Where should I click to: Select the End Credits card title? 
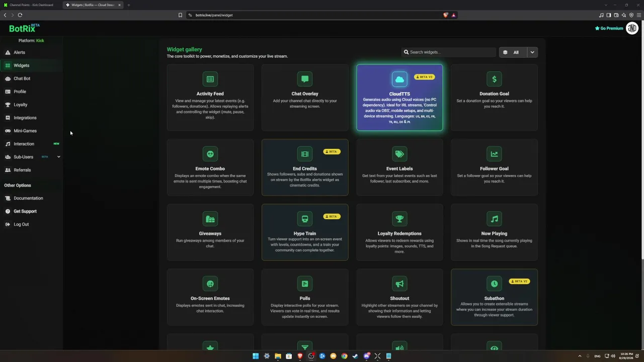pyautogui.click(x=305, y=168)
